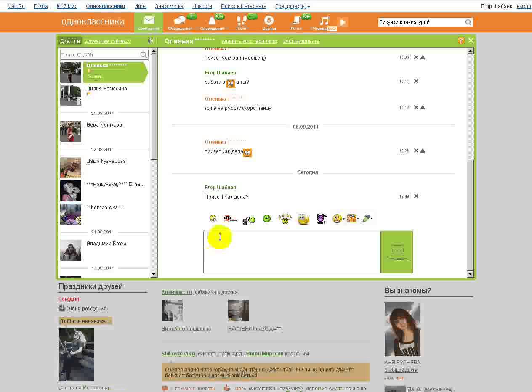This screenshot has width=532, height=392.
Task: Click the conversation scrollbar up arrow
Action: (471, 51)
